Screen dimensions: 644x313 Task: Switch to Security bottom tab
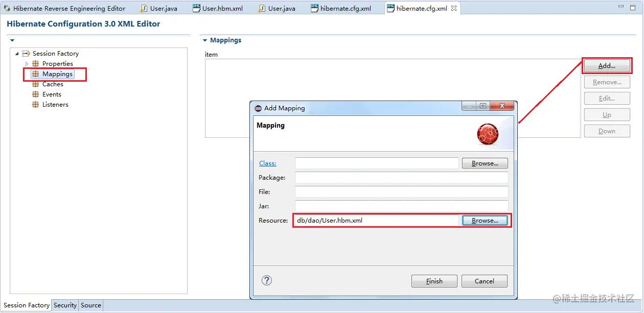click(65, 305)
